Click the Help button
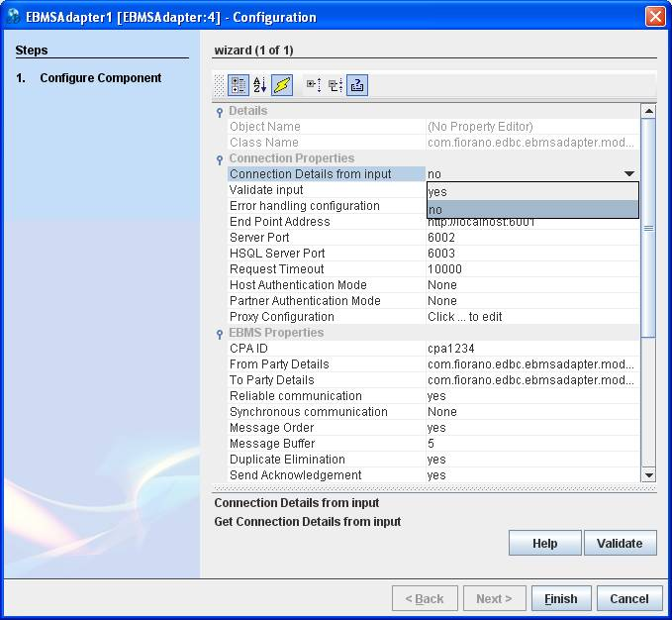The height and width of the screenshot is (620, 672). point(544,544)
